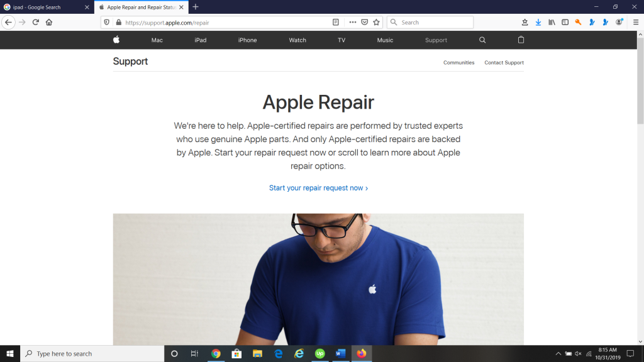
Task: Open page actions three-dot menu
Action: [x=352, y=23]
